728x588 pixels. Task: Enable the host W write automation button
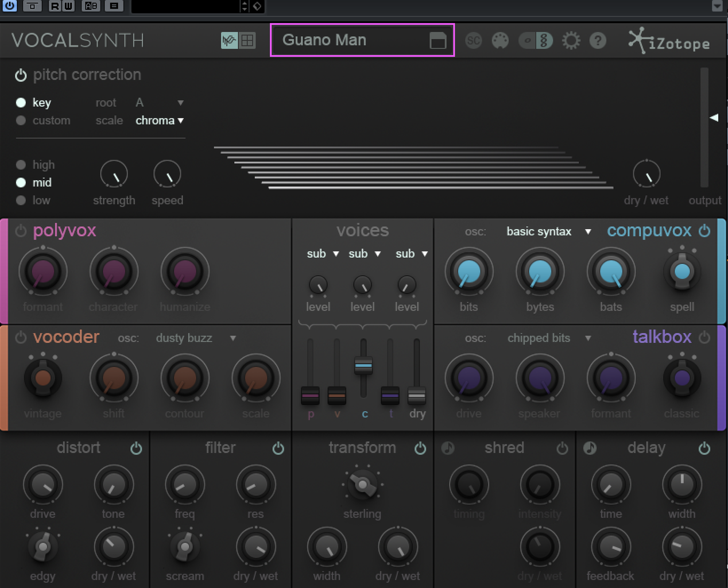coord(68,6)
